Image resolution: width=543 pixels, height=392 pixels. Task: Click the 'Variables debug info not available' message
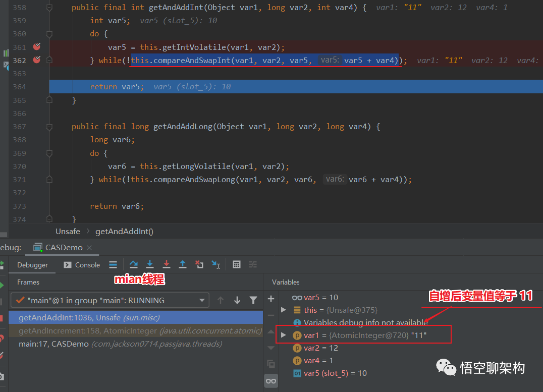tap(366, 323)
